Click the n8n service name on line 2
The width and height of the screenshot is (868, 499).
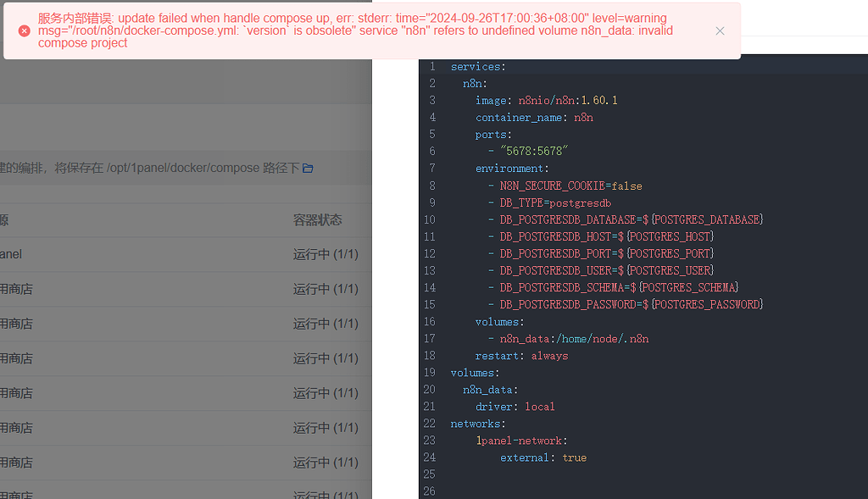tap(472, 83)
